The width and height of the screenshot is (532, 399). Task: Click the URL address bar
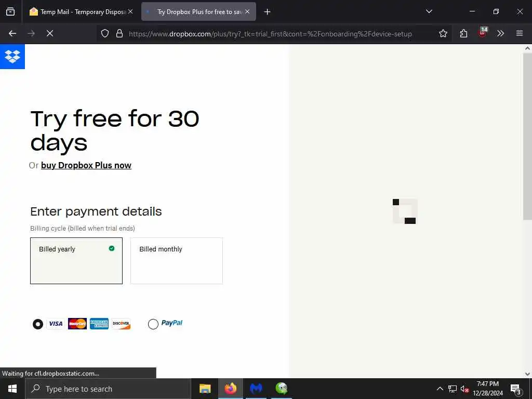coord(270,34)
